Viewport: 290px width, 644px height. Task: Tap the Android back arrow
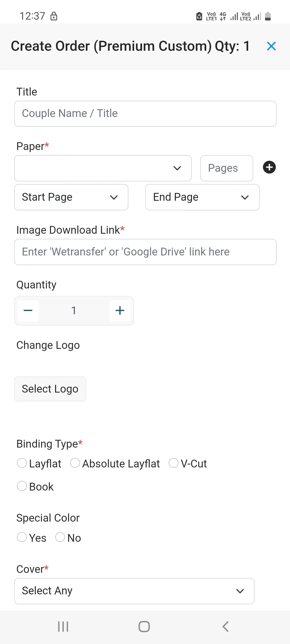(x=226, y=627)
